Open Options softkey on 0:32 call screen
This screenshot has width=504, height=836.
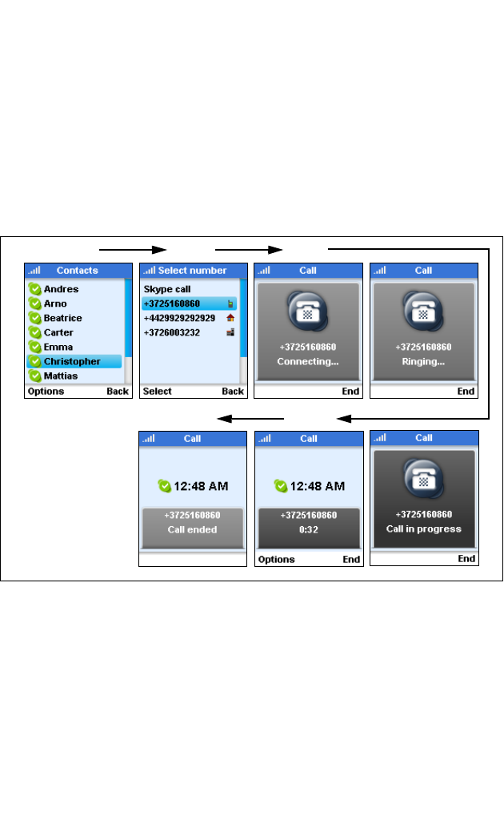click(x=277, y=559)
